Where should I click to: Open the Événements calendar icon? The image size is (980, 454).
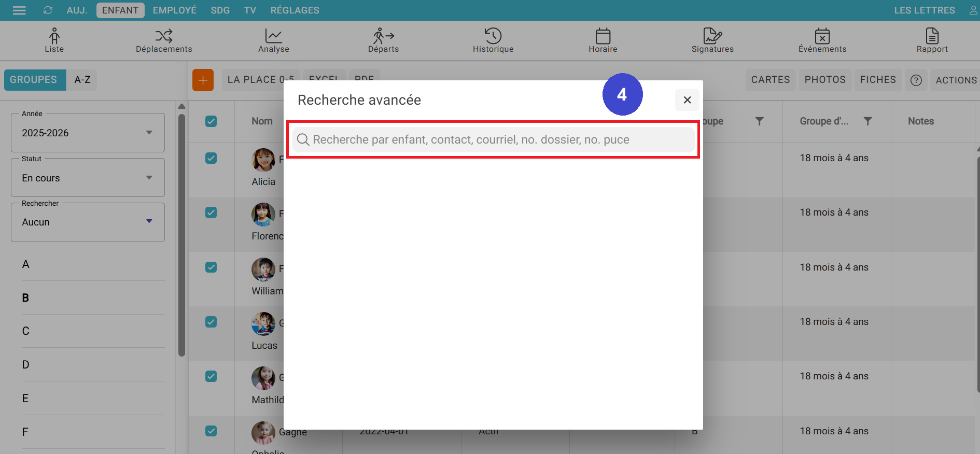pyautogui.click(x=822, y=36)
